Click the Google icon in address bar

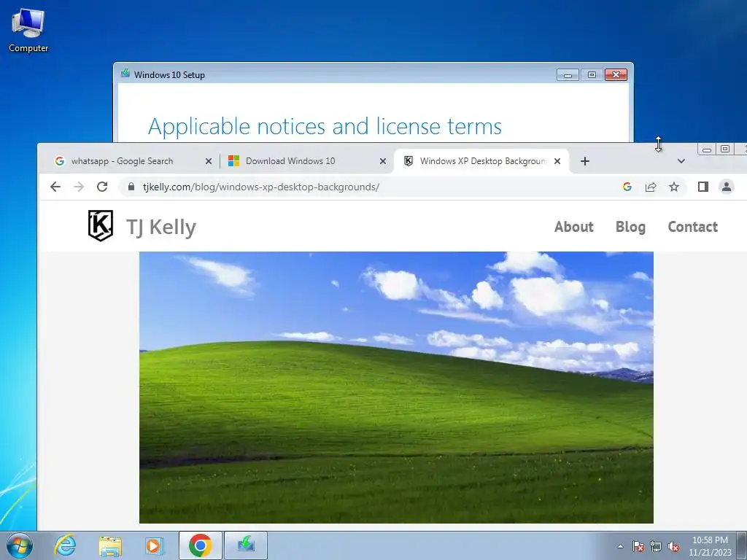click(x=627, y=187)
